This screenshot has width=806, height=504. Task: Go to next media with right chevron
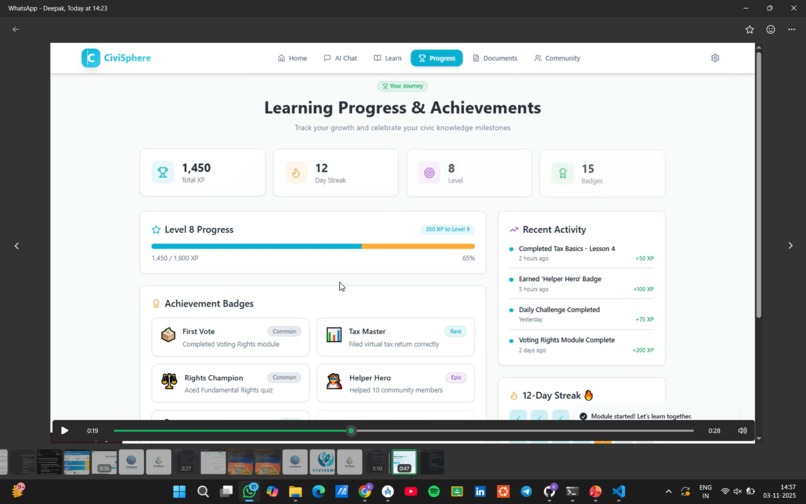pyautogui.click(x=790, y=246)
